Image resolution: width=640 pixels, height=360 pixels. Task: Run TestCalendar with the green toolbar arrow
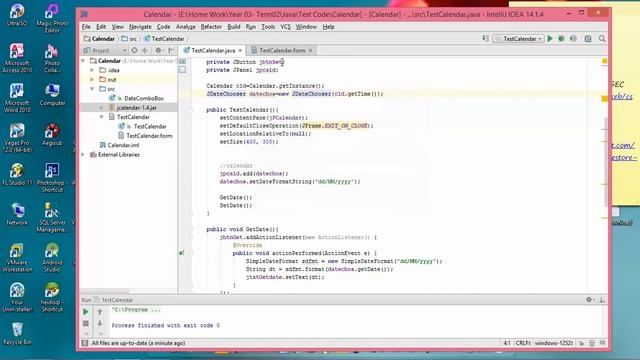coord(550,38)
